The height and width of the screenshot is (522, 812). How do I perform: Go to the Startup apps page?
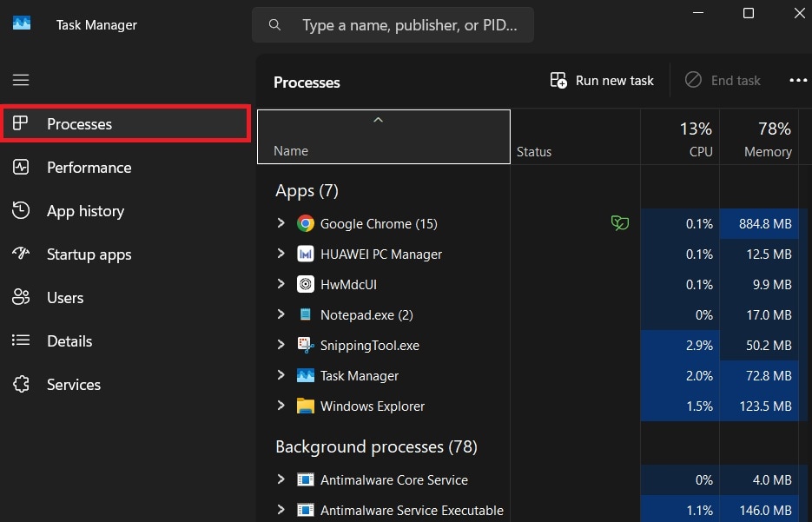pyautogui.click(x=126, y=254)
